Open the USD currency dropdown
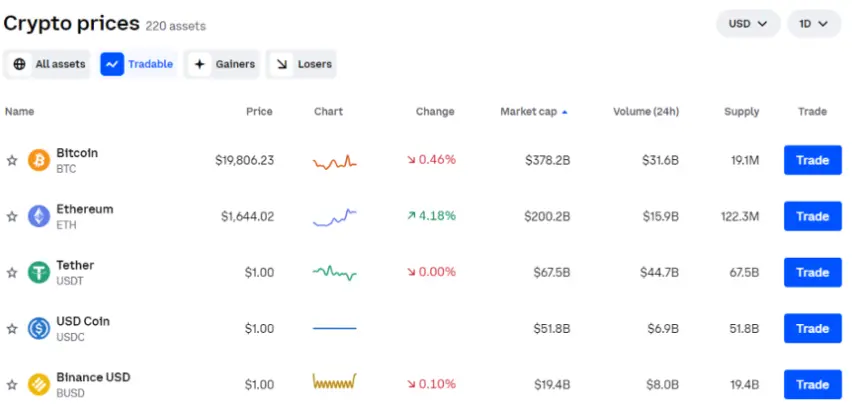The width and height of the screenshot is (852, 407). point(748,24)
